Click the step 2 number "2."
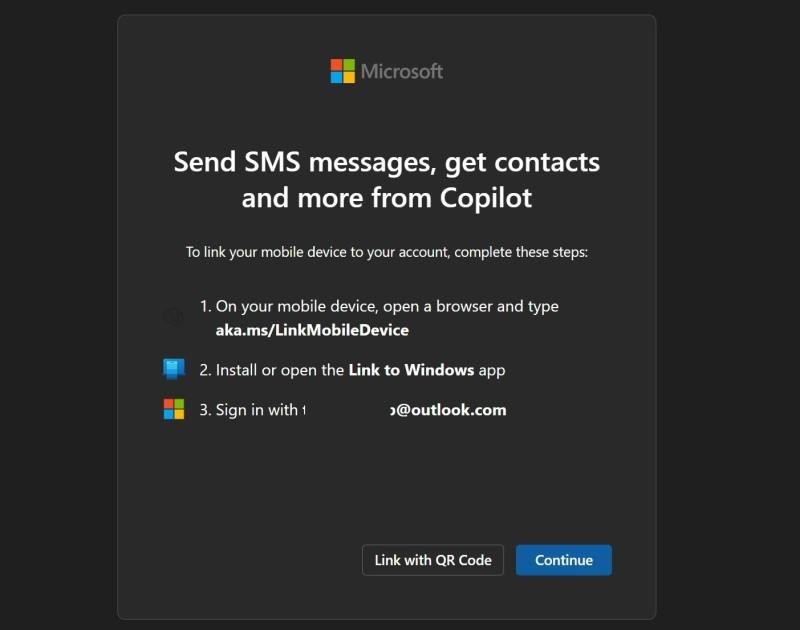Screen dimensions: 800x630 coord(205,370)
